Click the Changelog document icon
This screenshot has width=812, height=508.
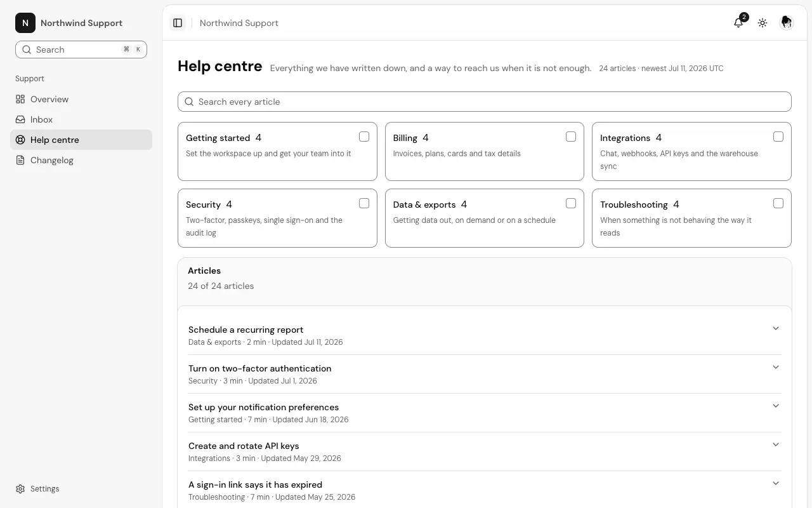click(20, 160)
